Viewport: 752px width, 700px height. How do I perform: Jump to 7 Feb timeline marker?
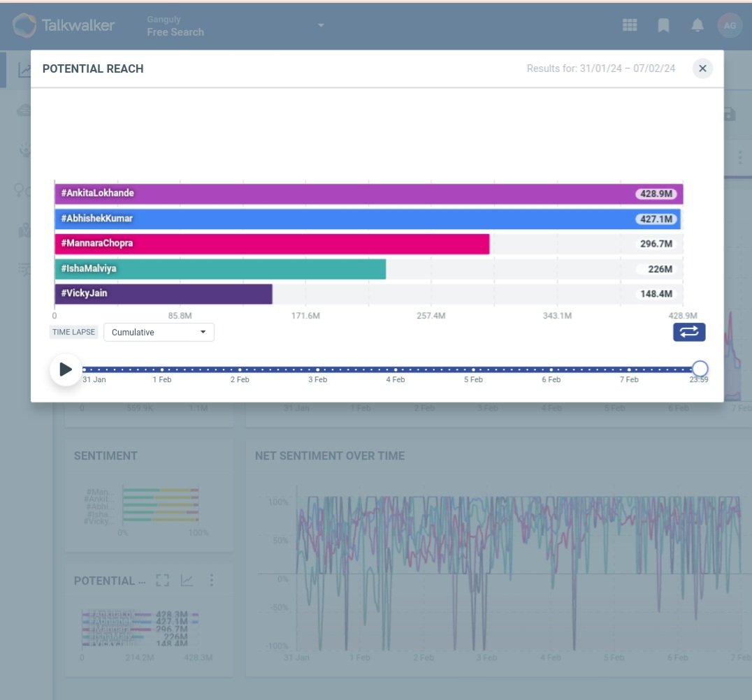pos(629,370)
